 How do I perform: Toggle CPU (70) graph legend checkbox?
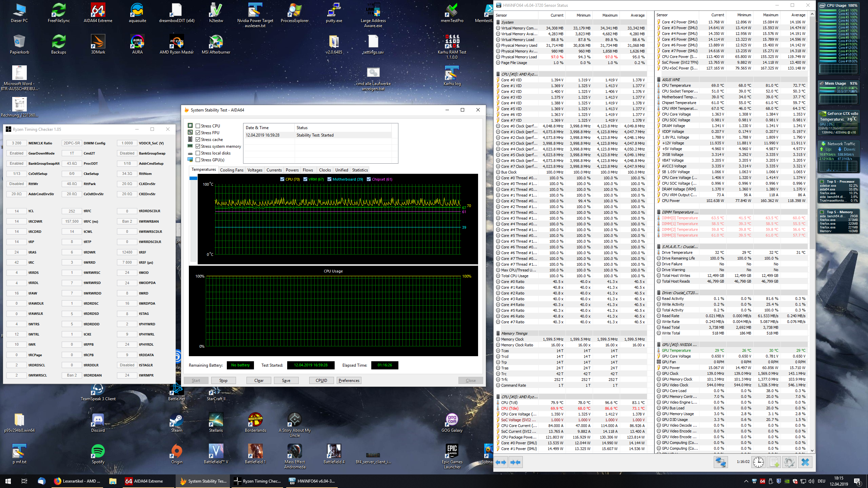pos(282,179)
